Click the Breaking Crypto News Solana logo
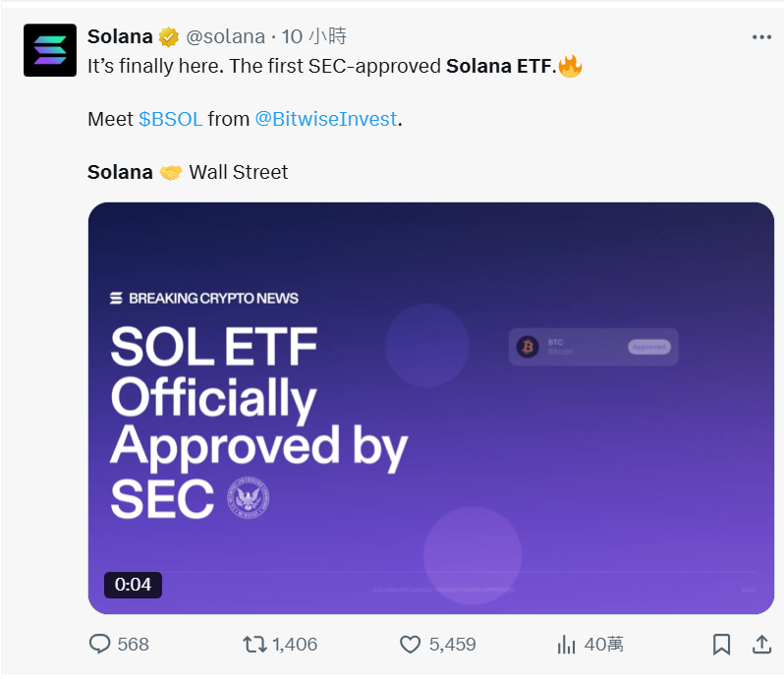784x679 pixels. tap(116, 298)
